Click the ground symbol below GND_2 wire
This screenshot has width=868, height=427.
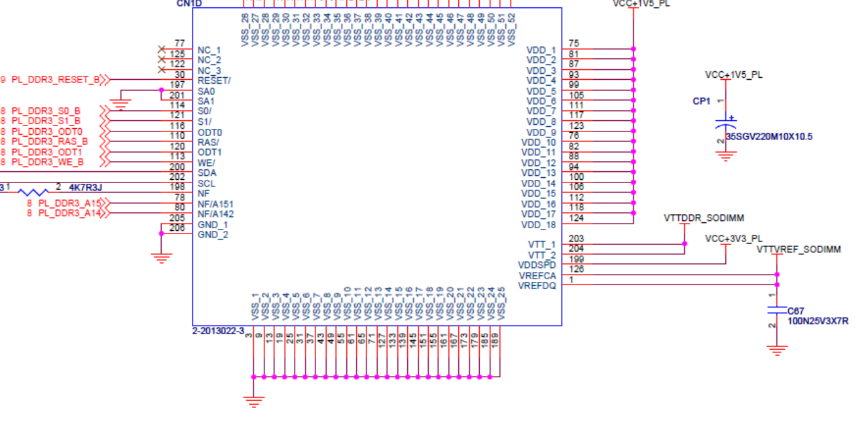(161, 258)
